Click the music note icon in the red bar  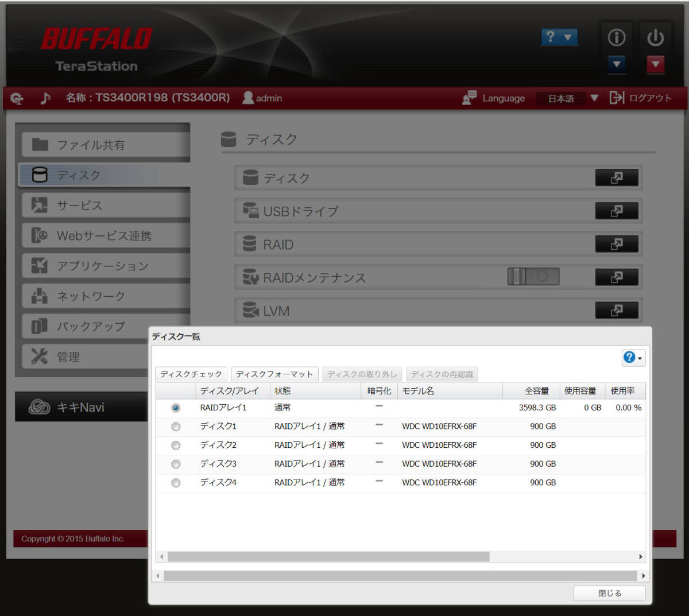[45, 98]
